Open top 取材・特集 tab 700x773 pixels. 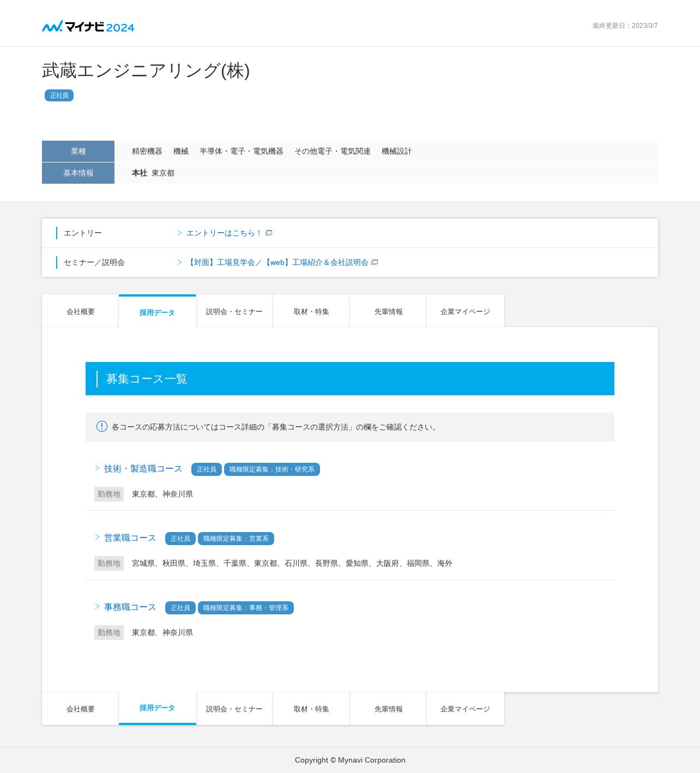tap(311, 311)
